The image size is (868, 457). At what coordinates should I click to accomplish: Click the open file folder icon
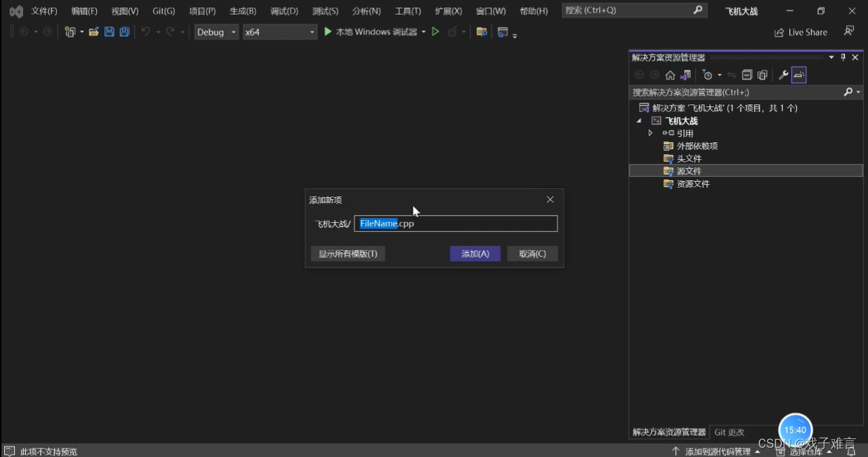(93, 32)
